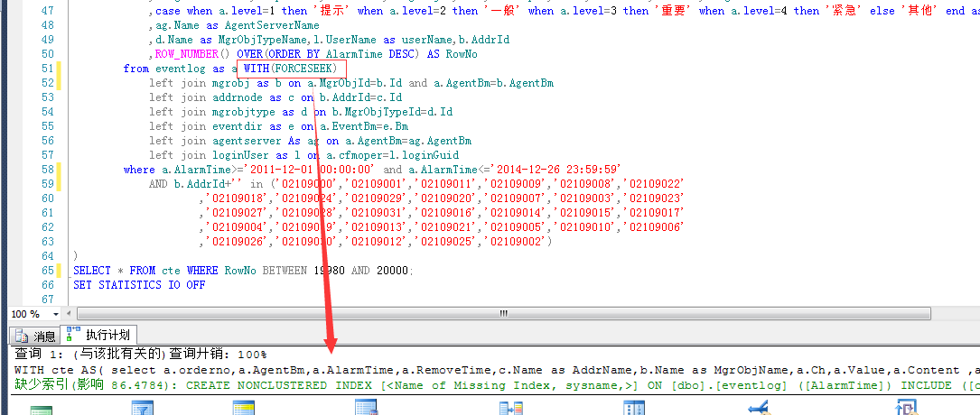This screenshot has width=980, height=415.
Task: Click the rightmost looping-arrow operator icon
Action: [905, 410]
